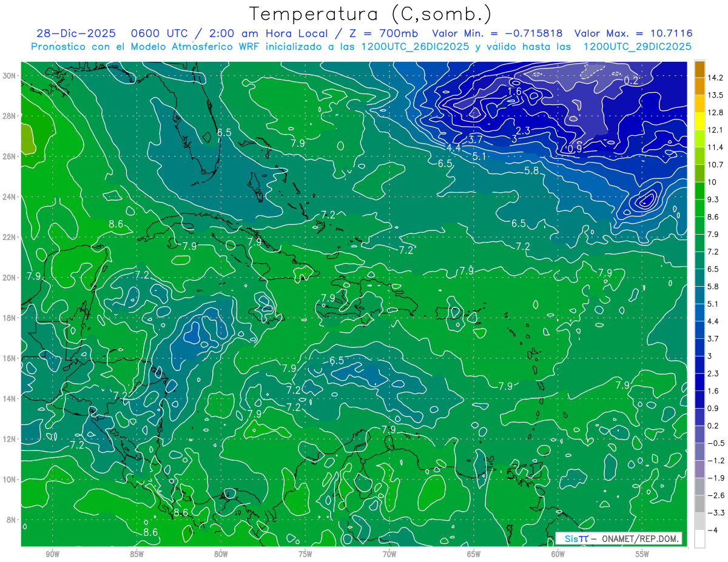
Task: Click latitude axis label '28N'
Action: (x=10, y=116)
